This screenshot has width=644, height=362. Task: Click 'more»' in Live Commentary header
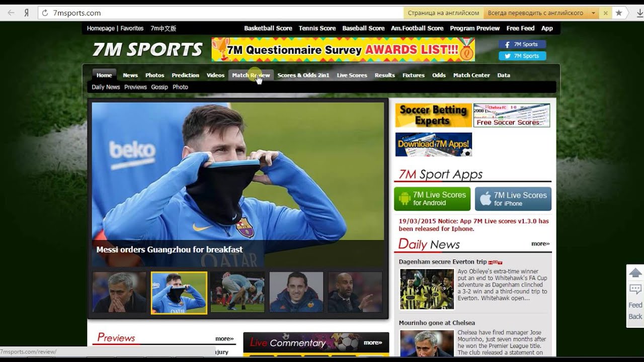click(x=373, y=342)
